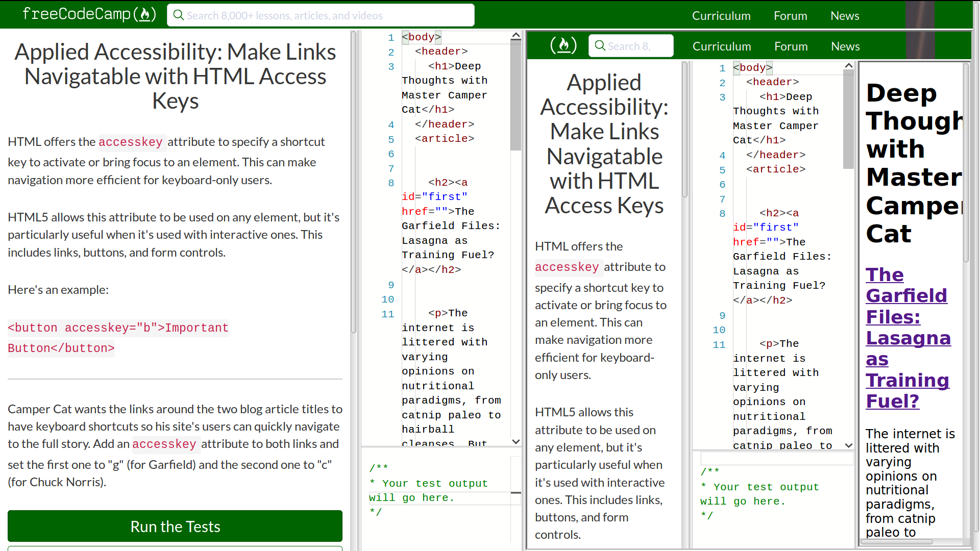Click the magnifier icon in main search bar
The height and width of the screenshot is (551, 980).
pos(178,15)
